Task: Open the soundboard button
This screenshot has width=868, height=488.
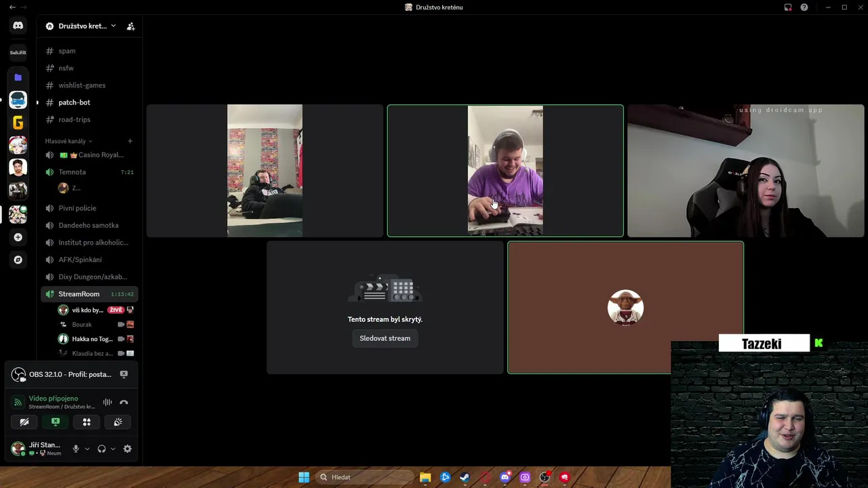Action: 118,422
